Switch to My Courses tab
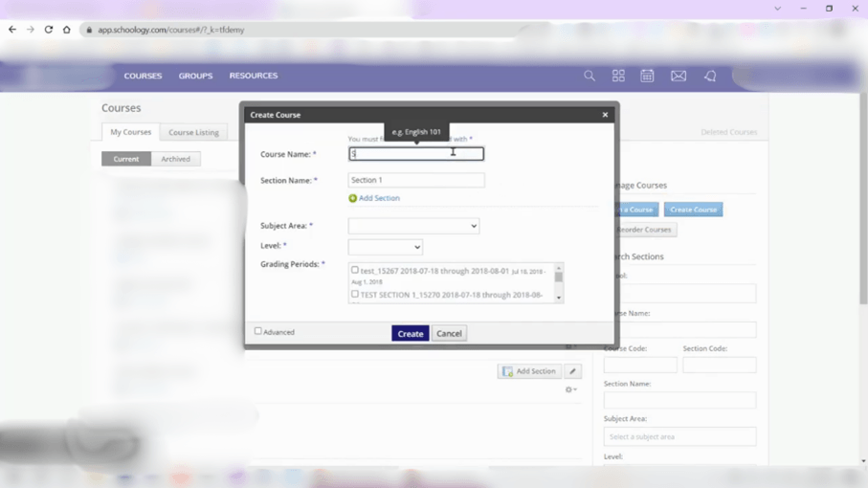Viewport: 868px width, 488px height. [x=131, y=132]
